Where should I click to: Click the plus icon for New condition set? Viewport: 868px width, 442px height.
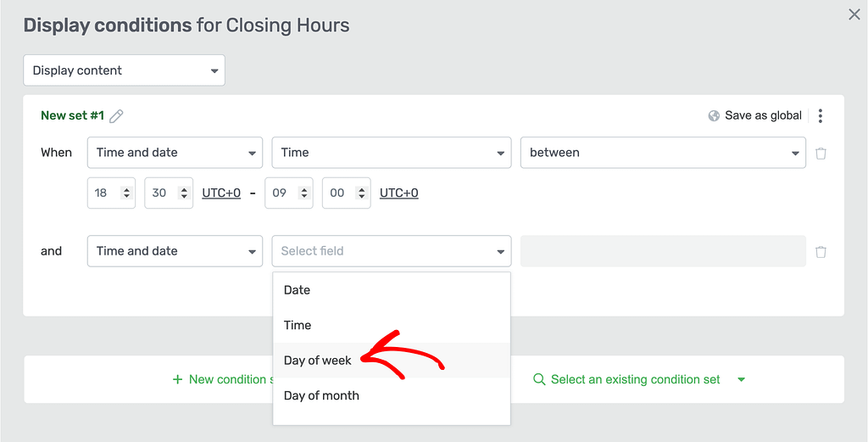coord(177,379)
